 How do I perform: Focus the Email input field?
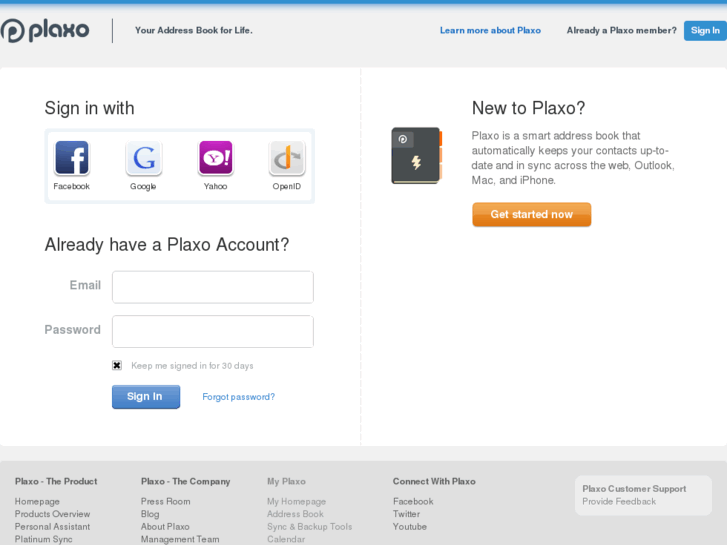[213, 287]
